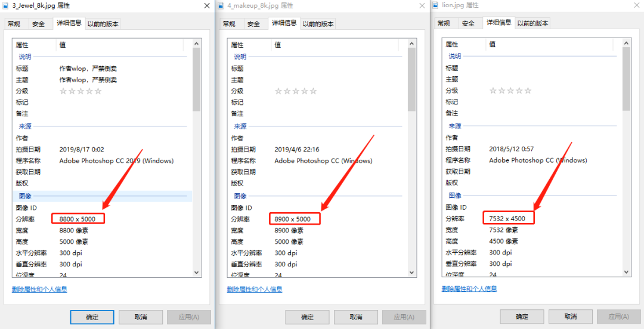This screenshot has width=644, height=329.
Task: Click 垂直分辨率 row in 4_makeup_8k.jpg window
Action: [317, 263]
